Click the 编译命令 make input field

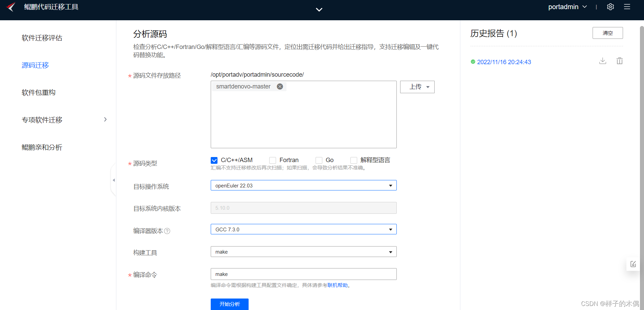coord(304,274)
